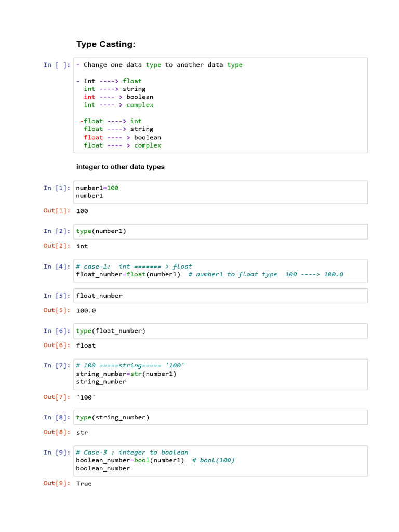
Task: Click the 'Out[2]:' prompt label
Action: tap(57, 246)
